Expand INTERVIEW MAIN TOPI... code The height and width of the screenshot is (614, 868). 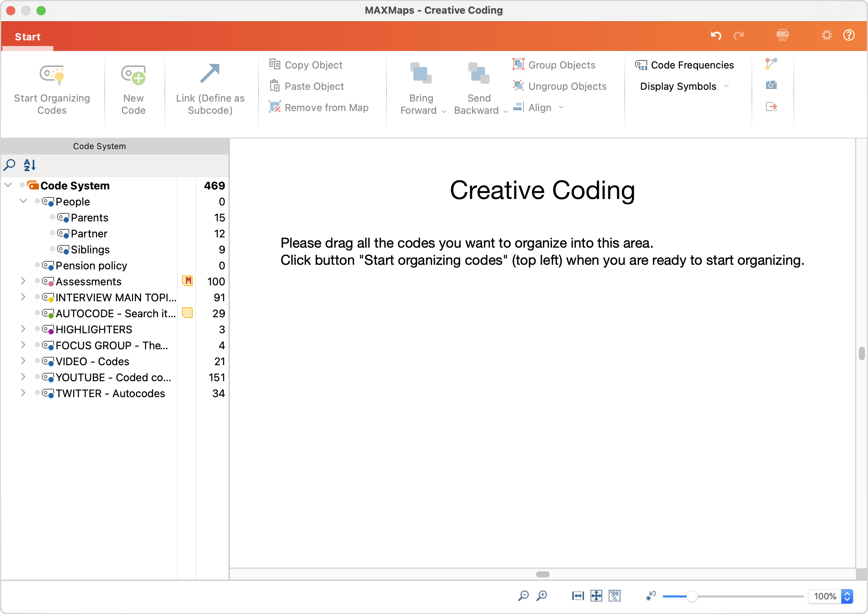coord(23,297)
